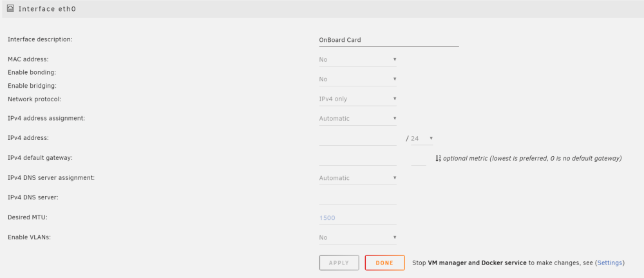Focus the IPv4 DNS server input field

click(357, 198)
